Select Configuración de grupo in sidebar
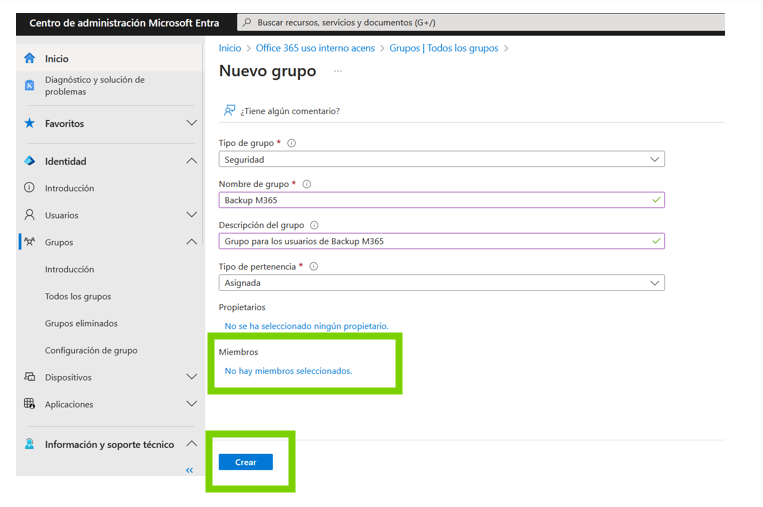The height and width of the screenshot is (507, 763). pyautogui.click(x=91, y=350)
